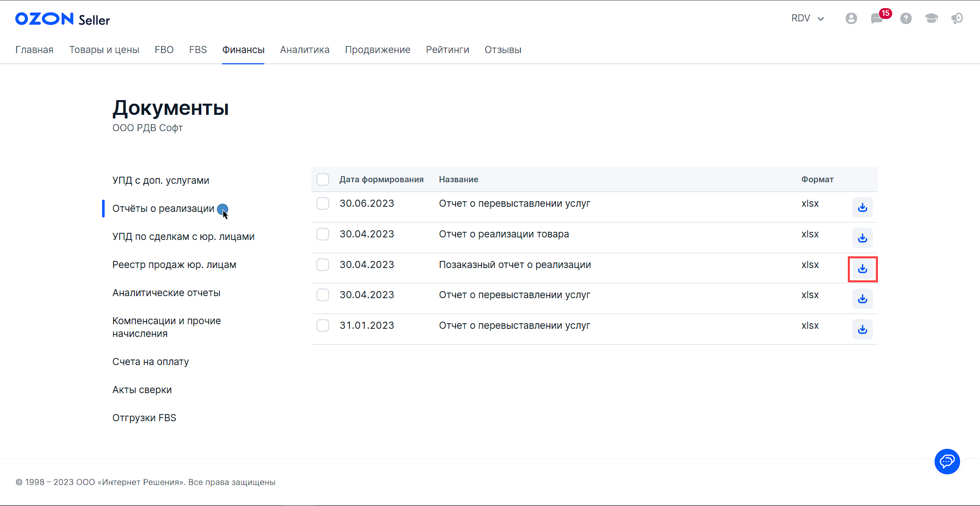Expand the RDV account dropdown
This screenshot has height=506, width=980.
807,18
